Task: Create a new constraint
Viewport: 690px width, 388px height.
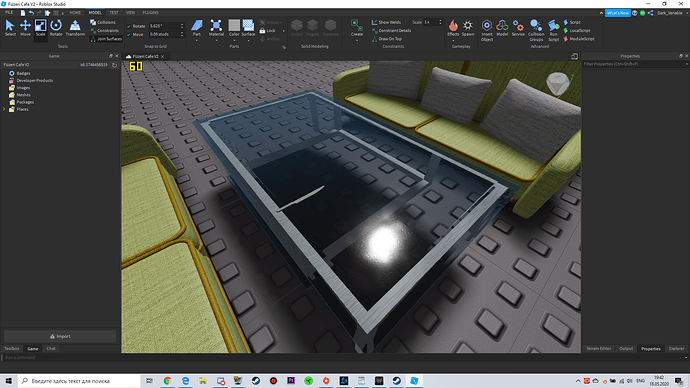Action: click(357, 27)
